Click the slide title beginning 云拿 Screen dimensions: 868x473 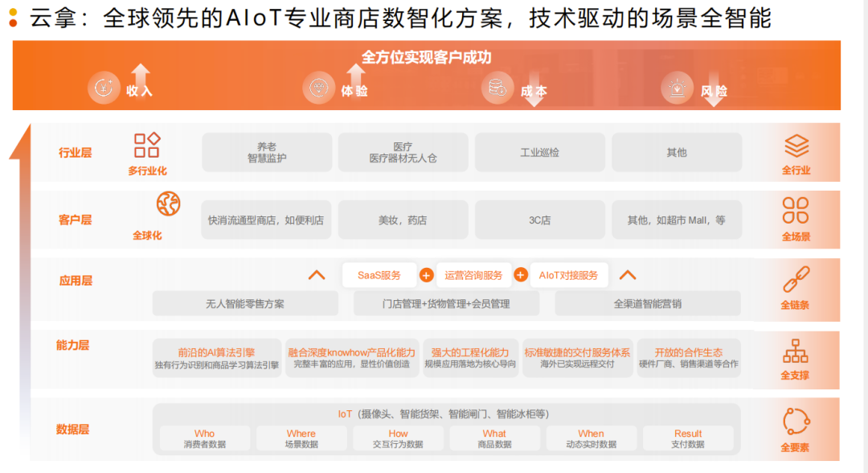pos(399,18)
